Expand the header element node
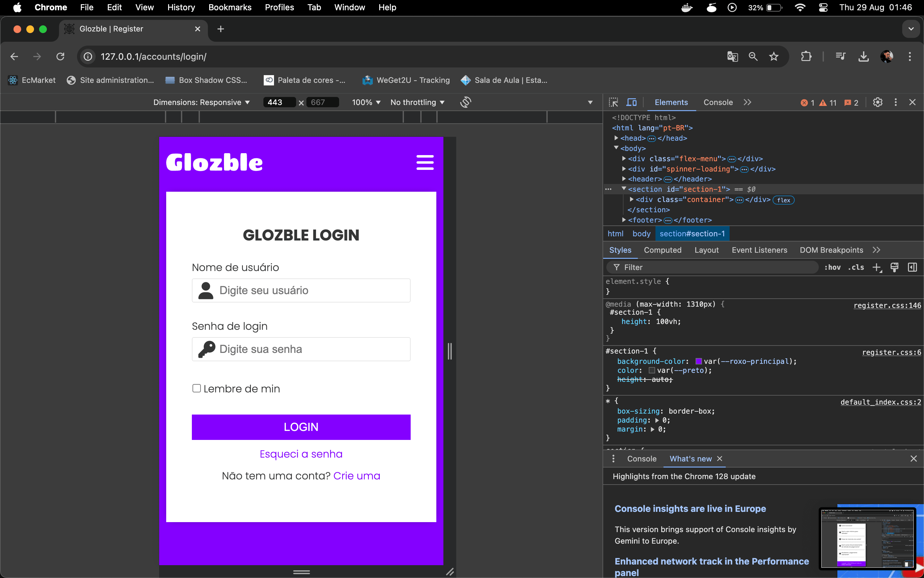 (623, 179)
